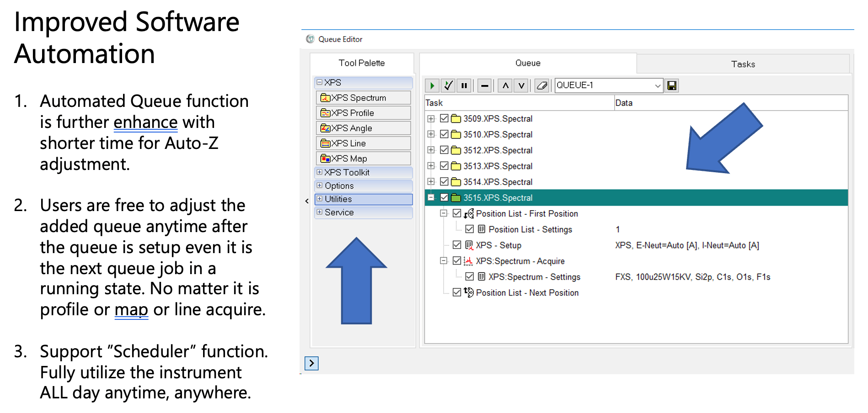The width and height of the screenshot is (868, 413).
Task: Open the QUEUE-1 dropdown list
Action: (657, 85)
